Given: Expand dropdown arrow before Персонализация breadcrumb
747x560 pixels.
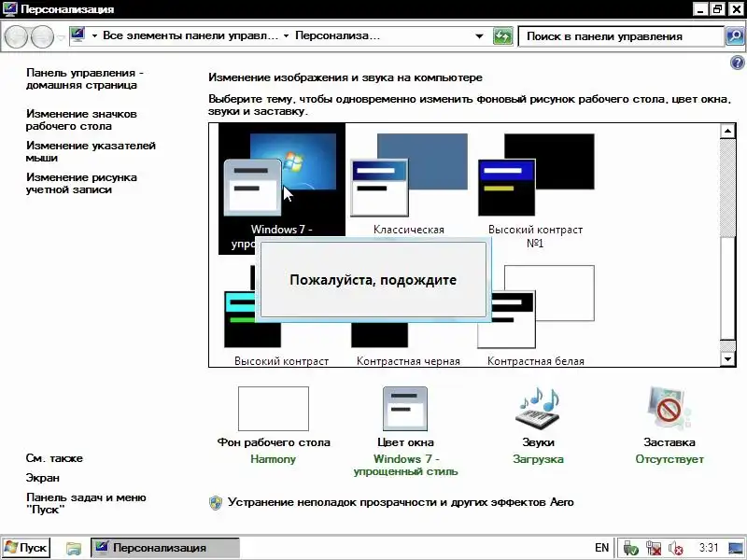Looking at the screenshot, I should [x=286, y=35].
